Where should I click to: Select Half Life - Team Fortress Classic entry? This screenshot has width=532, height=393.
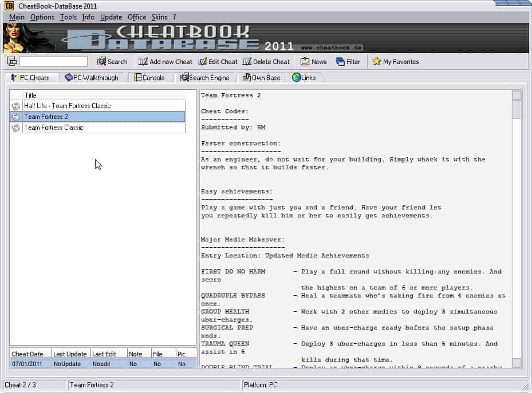(97, 106)
